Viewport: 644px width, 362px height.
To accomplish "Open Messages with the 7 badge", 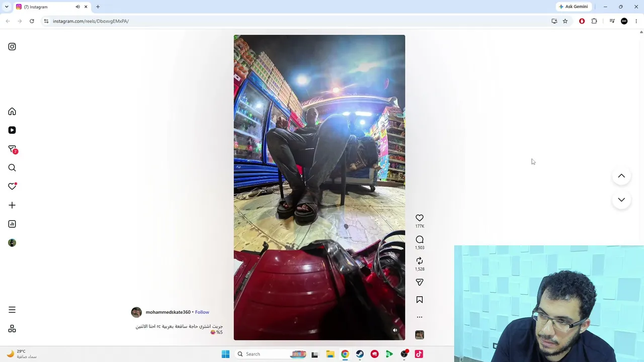I will (13, 149).
